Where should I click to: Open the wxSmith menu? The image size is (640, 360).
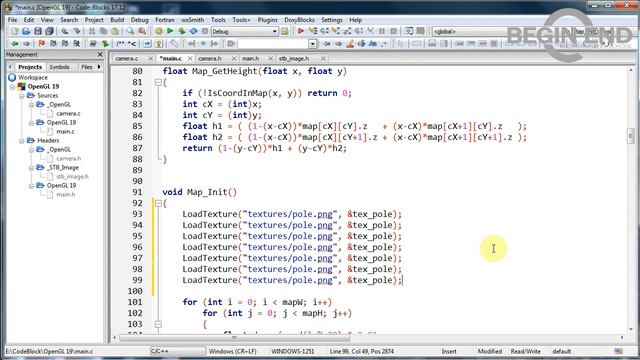192,20
